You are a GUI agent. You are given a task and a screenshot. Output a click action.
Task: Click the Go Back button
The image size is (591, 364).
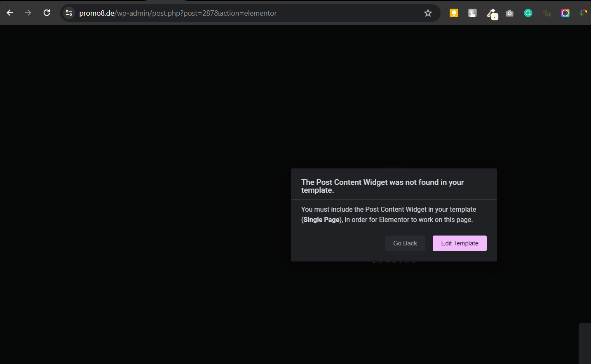(x=405, y=243)
